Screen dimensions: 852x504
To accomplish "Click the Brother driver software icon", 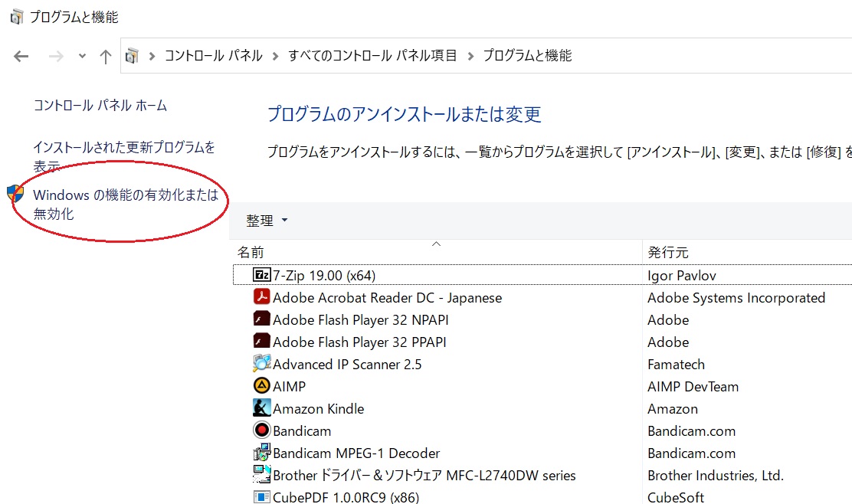I will (x=261, y=475).
